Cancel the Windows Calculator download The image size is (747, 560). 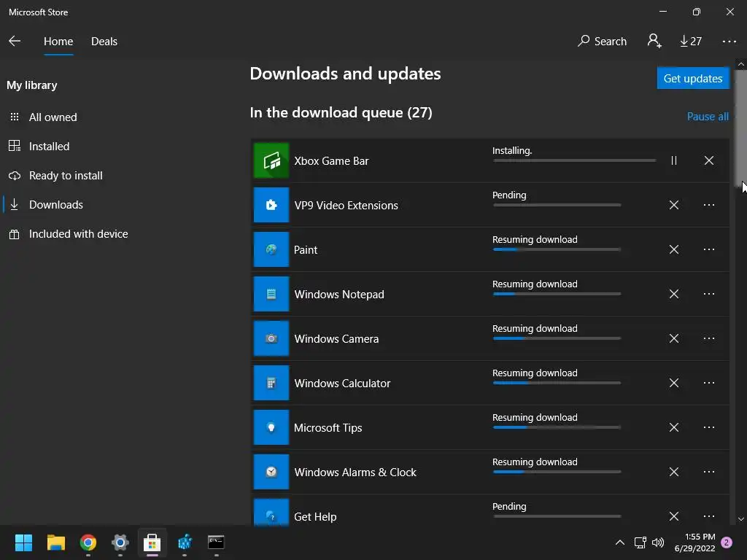673,383
